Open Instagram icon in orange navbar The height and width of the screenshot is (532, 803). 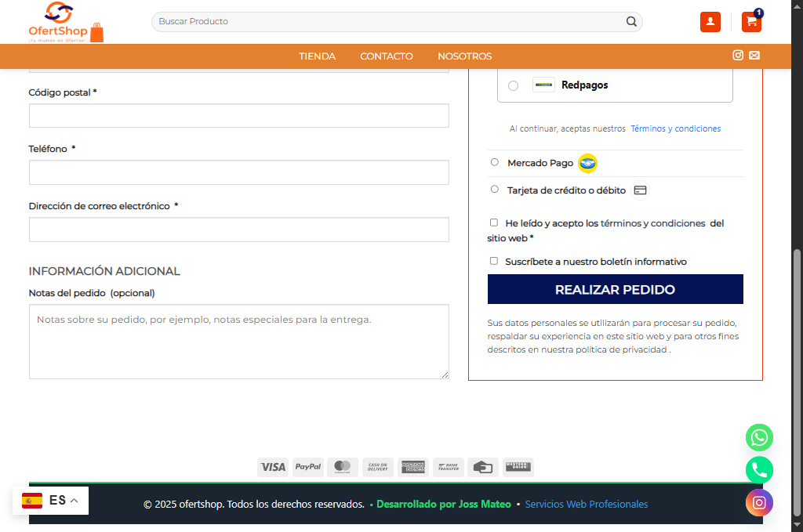[738, 55]
